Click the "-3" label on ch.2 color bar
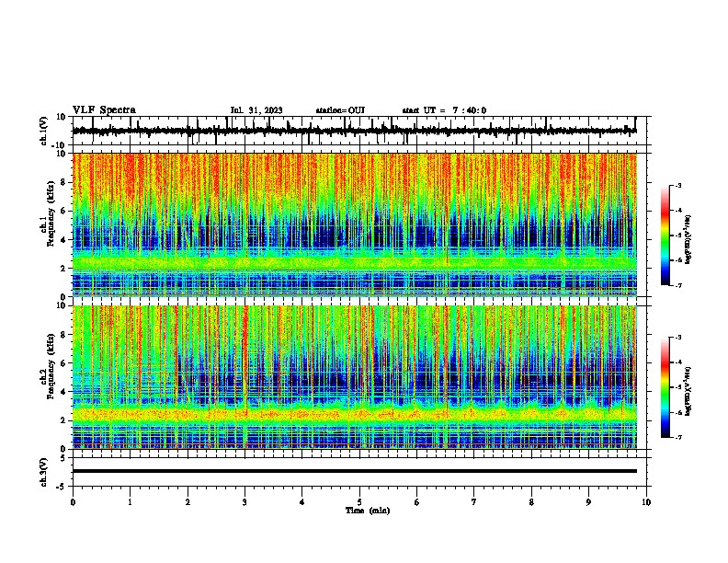Viewport: 728px width, 563px height. click(677, 338)
